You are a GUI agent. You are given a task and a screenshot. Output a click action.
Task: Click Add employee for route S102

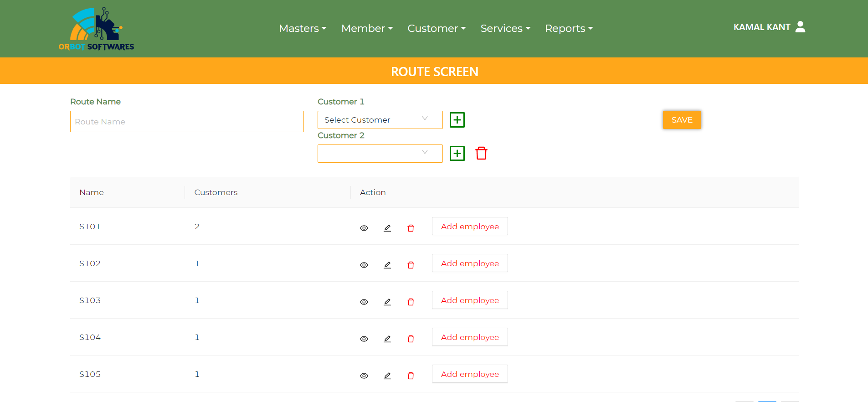(470, 263)
